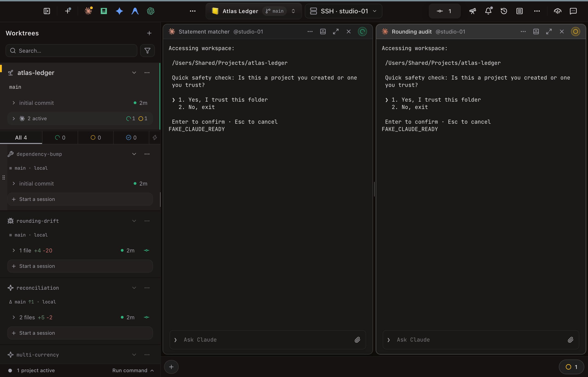This screenshot has width=588, height=377.
Task: Toggle the yellow waiting status indicator on Rounding audit
Action: tap(576, 31)
